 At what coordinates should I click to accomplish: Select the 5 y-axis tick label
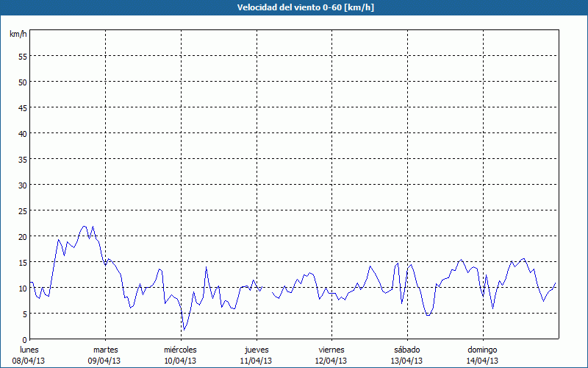(x=24, y=314)
